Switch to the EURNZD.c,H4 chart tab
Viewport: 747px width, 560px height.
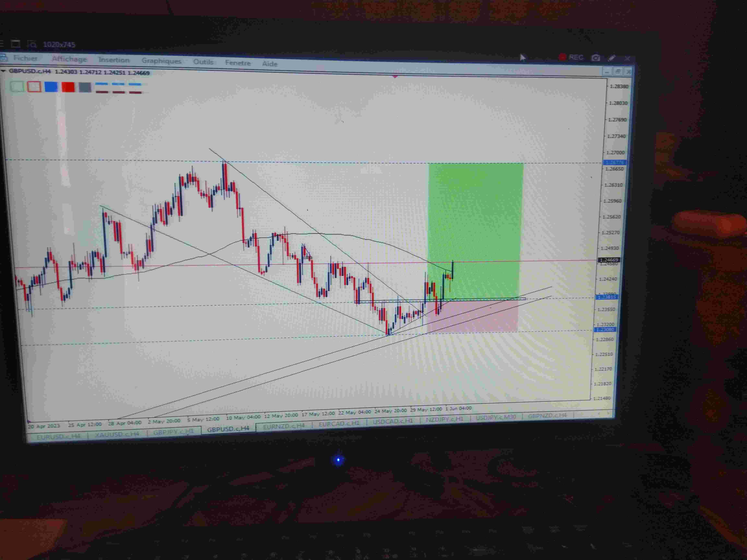pos(284,426)
